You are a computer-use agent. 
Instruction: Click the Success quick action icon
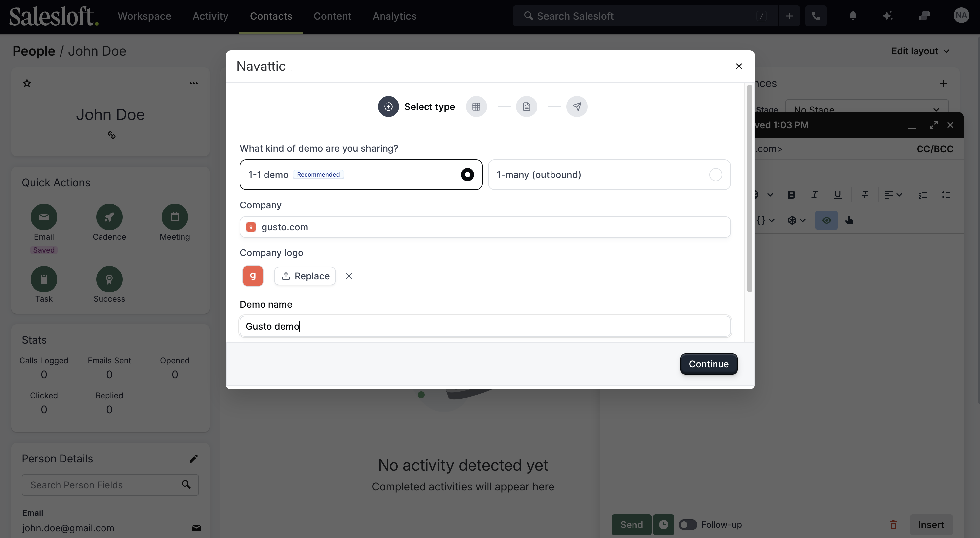click(x=109, y=279)
